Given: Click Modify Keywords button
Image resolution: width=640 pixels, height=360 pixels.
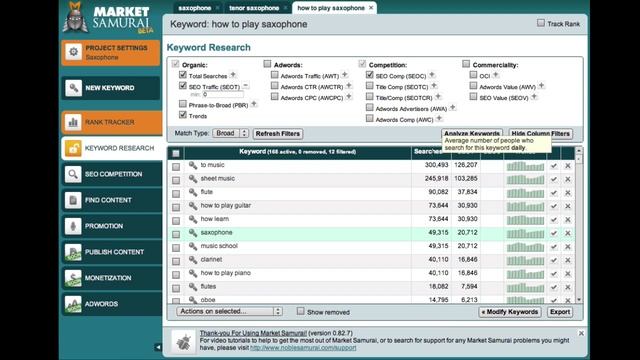Looking at the screenshot, I should point(510,312).
